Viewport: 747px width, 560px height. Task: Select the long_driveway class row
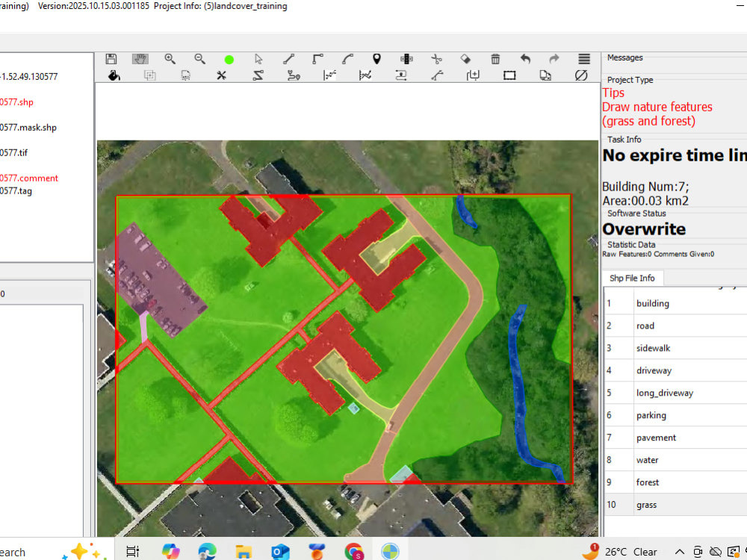coord(675,393)
